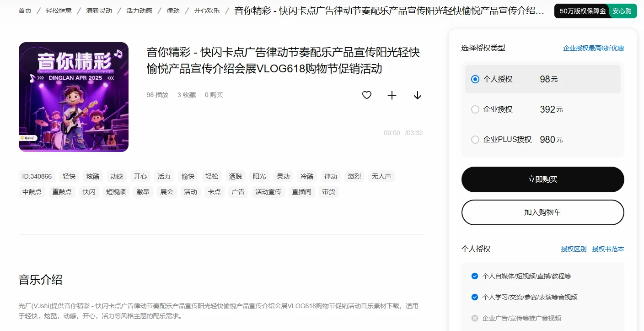Click the 开心 tag
This screenshot has height=331, width=644.
click(140, 176)
